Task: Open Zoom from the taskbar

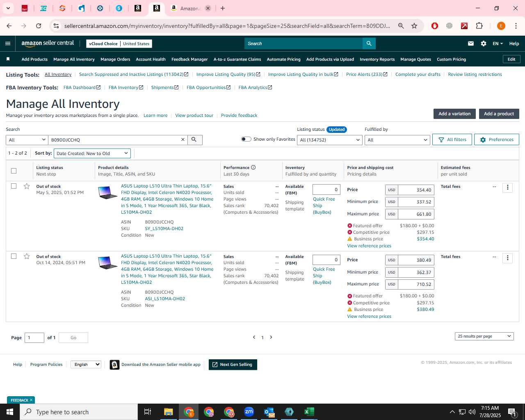Action: [249, 412]
